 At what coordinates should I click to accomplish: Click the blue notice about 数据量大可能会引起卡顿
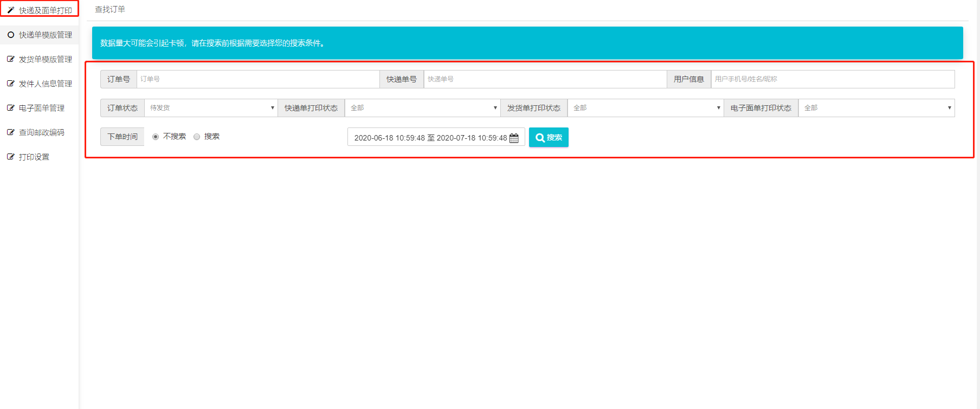[x=527, y=43]
